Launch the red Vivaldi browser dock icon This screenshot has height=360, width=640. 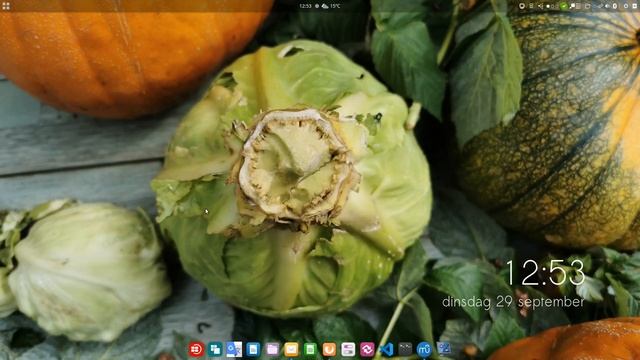[196, 349]
